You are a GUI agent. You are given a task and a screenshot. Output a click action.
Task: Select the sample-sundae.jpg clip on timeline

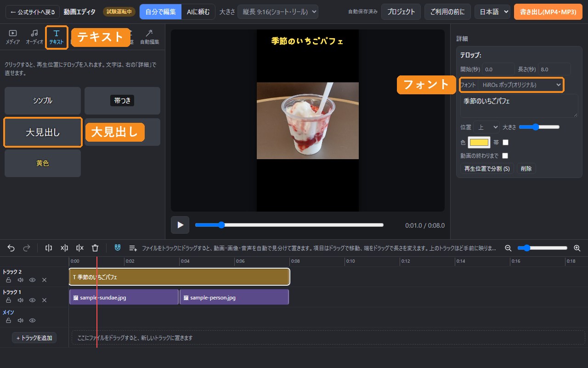[x=124, y=297]
